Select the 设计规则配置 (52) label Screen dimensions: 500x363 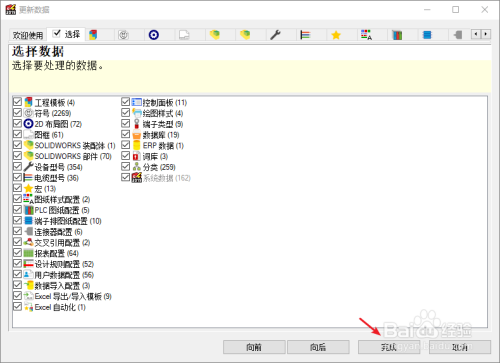64,264
